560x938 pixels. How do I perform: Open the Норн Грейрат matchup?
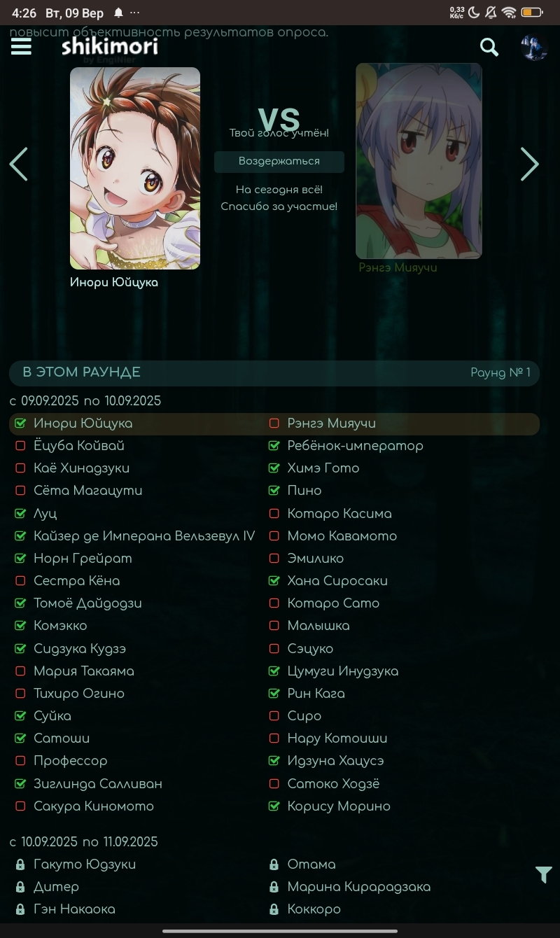tap(83, 559)
